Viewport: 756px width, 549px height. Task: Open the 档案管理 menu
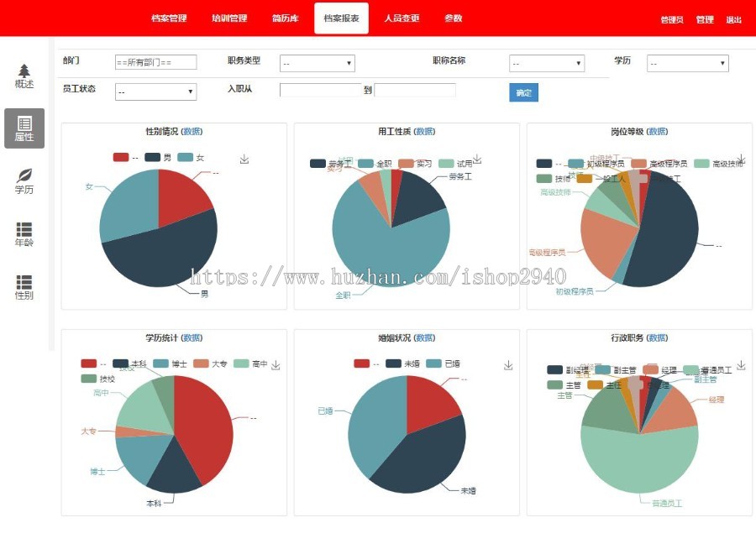point(169,18)
